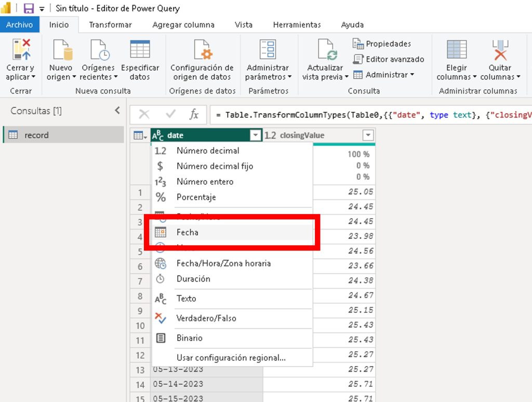The height and width of the screenshot is (402, 532).
Task: Open the Agregar columna tab
Action: [183, 24]
